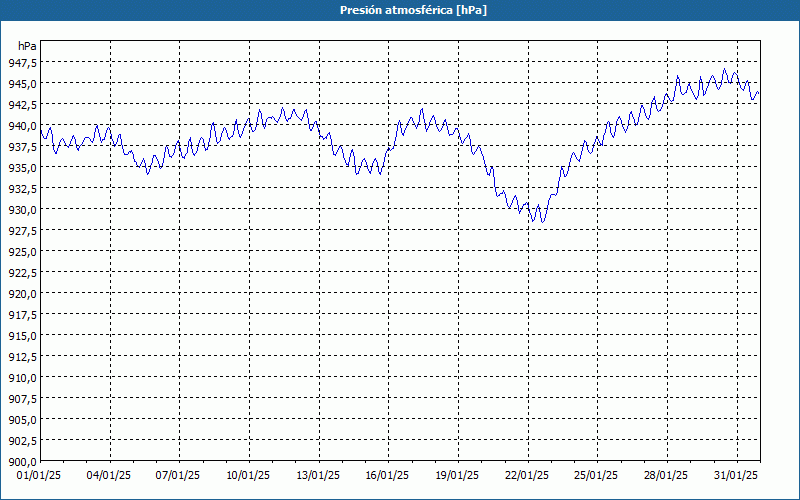The image size is (800, 500).
Task: Click the 915,0 y-axis label
Action: 23,336
